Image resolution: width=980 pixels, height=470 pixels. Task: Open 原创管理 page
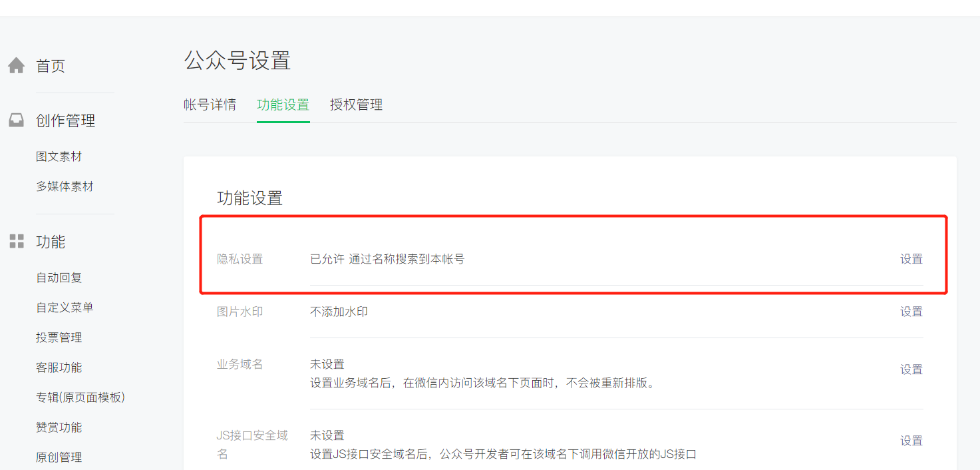pos(59,457)
